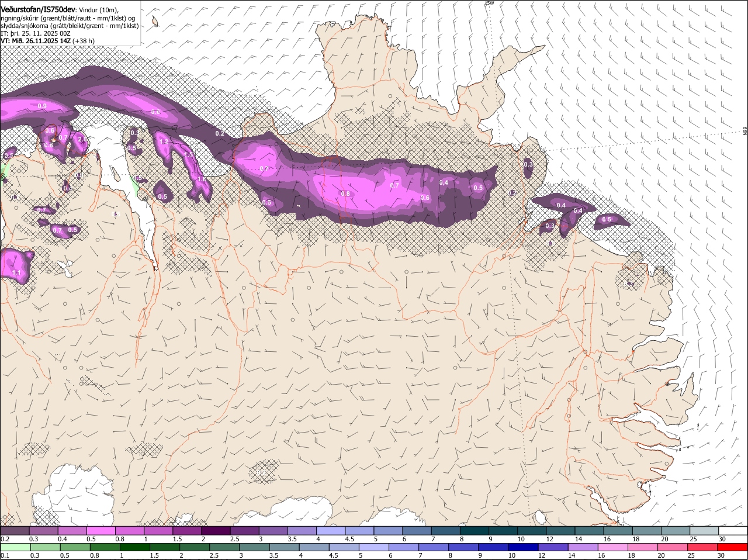Screen dimensions: 748x560
Task: Click top legend swatch between 4 and 4.5
Action: coord(331,531)
